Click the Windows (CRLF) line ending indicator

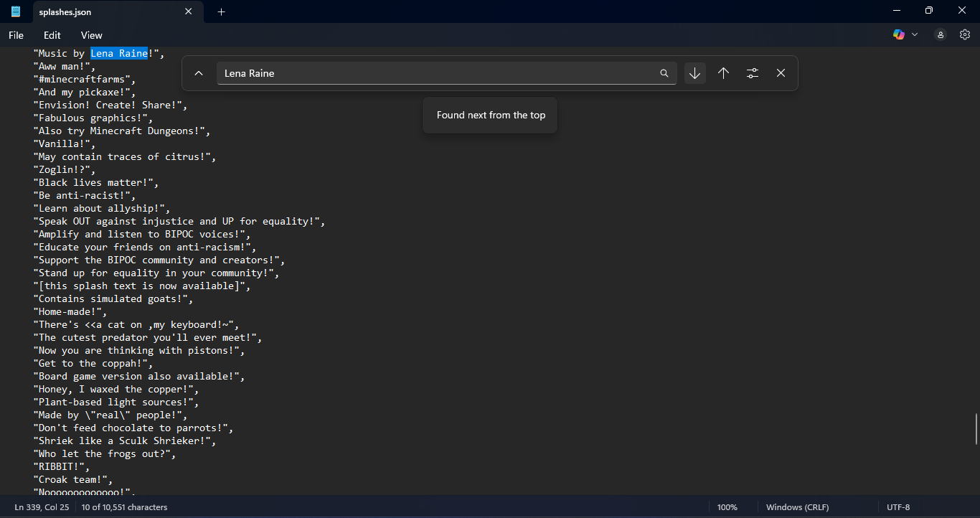click(797, 507)
